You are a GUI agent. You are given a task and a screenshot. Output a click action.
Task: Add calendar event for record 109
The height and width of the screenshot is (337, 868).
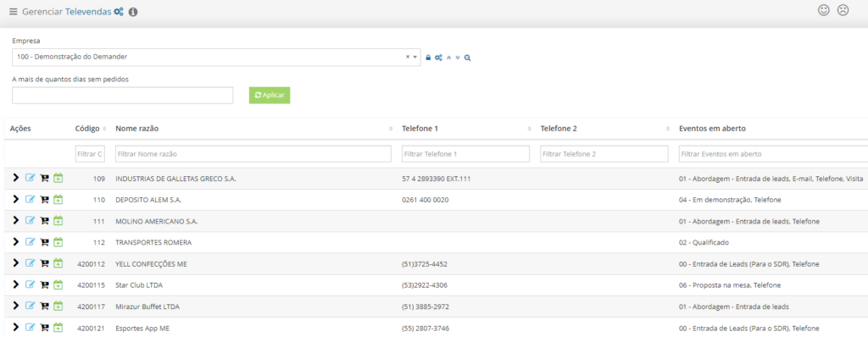(x=58, y=178)
